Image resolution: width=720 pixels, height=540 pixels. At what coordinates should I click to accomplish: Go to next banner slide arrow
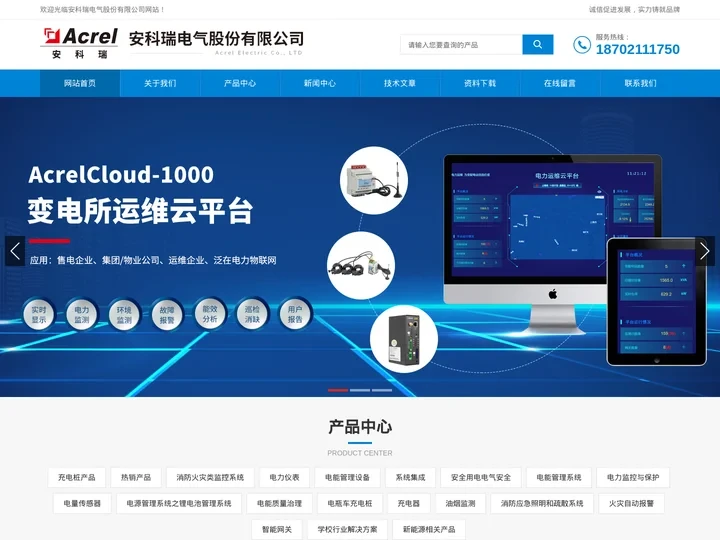[705, 251]
